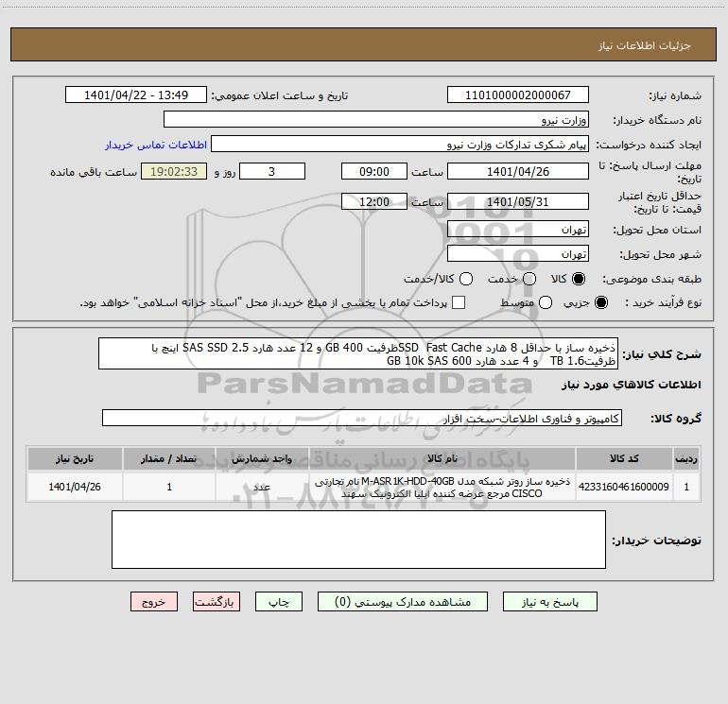Image resolution: width=728 pixels, height=704 pixels.
Task: Select the کالا/خدمت radio button
Action: [x=466, y=279]
